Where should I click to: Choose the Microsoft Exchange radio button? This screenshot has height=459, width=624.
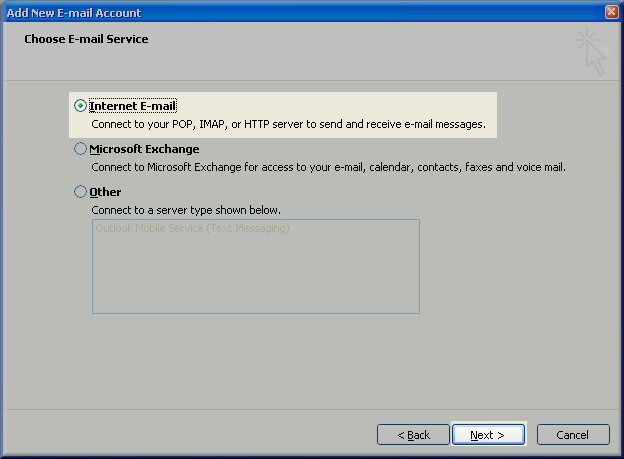click(x=81, y=149)
